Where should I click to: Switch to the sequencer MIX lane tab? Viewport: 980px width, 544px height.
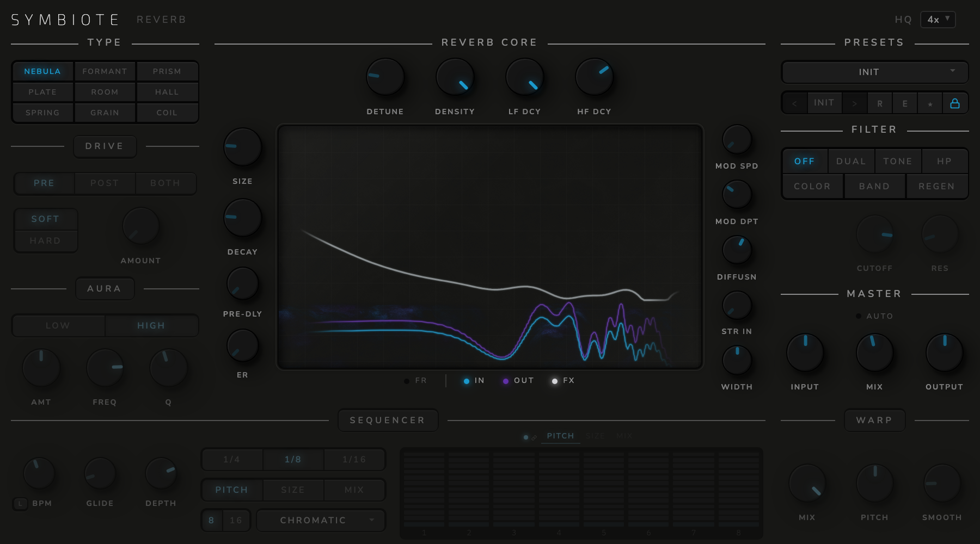click(x=624, y=436)
